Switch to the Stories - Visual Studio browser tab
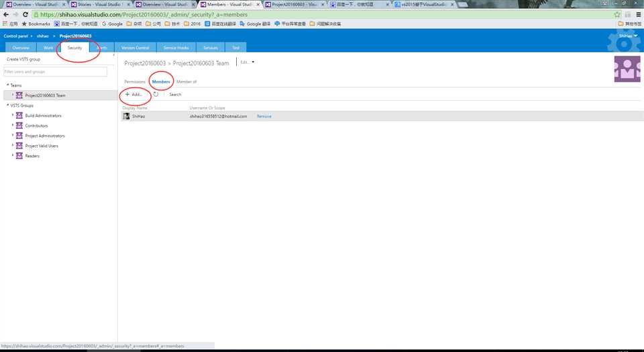The image size is (644, 352). 99,4
